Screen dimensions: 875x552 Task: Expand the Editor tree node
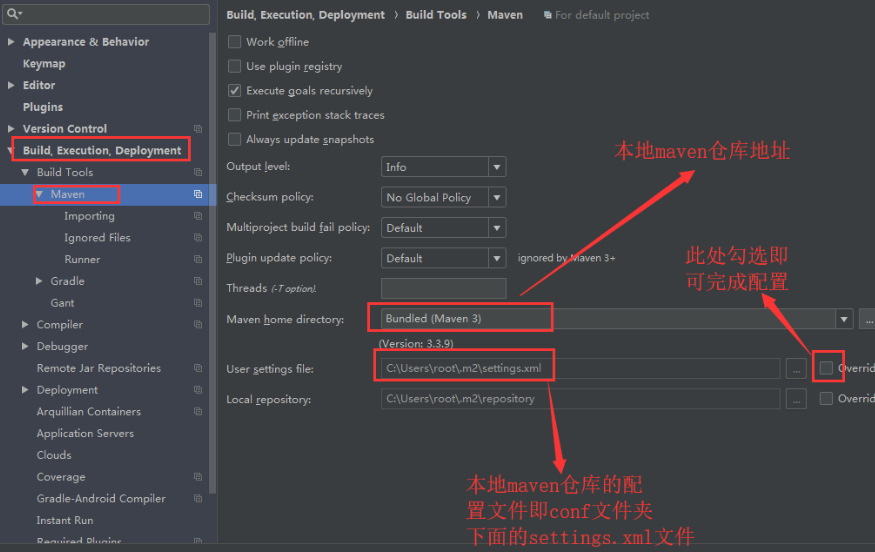[11, 85]
